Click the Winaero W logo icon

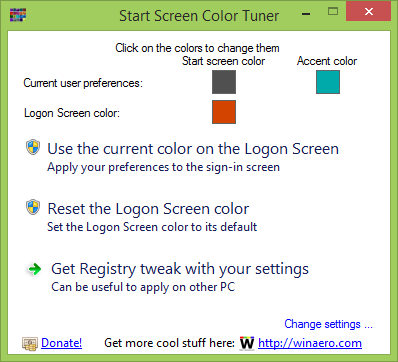[x=247, y=343]
